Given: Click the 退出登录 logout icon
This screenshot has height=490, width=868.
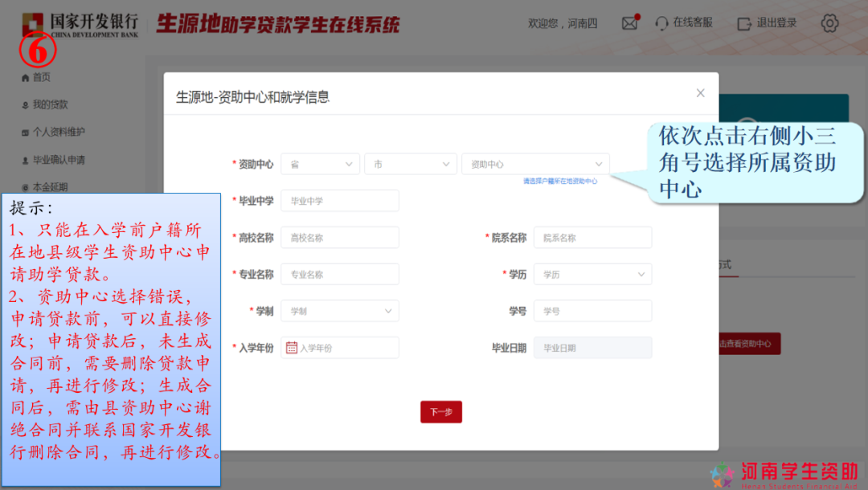Looking at the screenshot, I should pyautogui.click(x=744, y=23).
